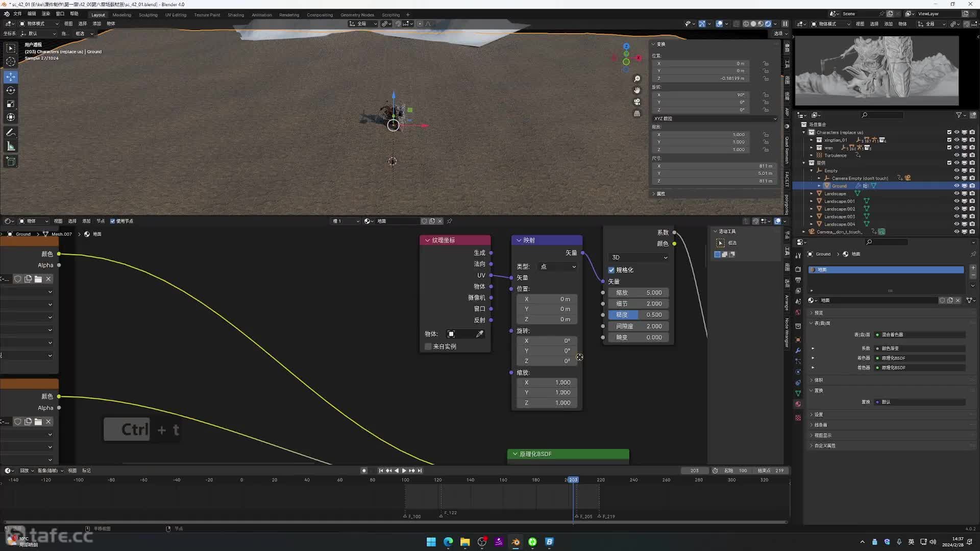Click 混合着色器 surface shader button
Screen dimensions: 980x551
(920, 335)
